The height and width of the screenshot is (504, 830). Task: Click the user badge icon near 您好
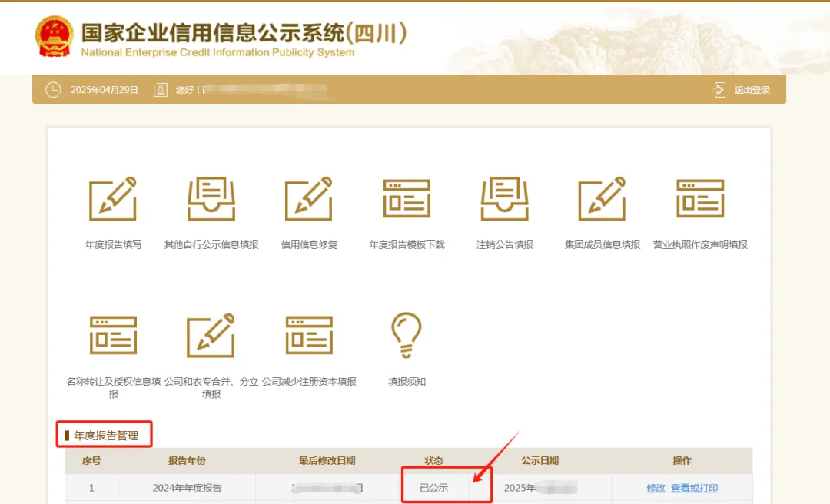tap(160, 89)
